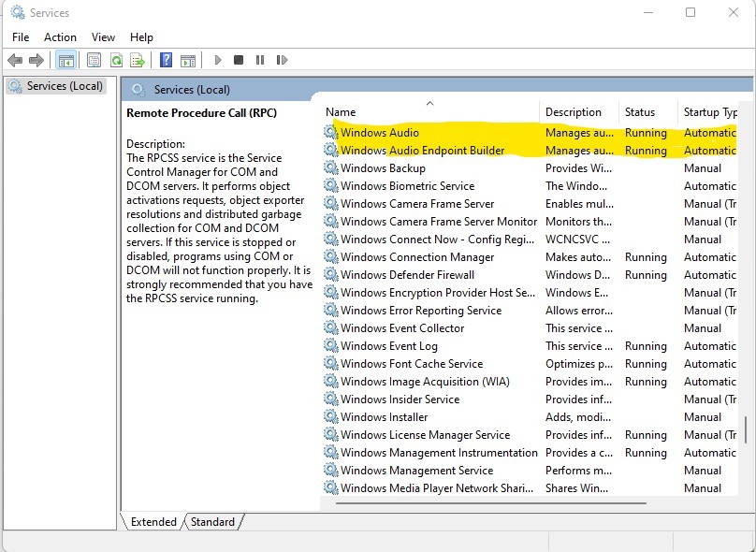Open the Properties toolbar icon
The height and width of the screenshot is (552, 756).
94,60
